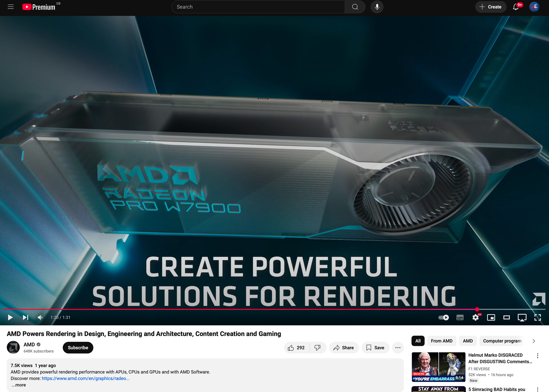Cast video with AirPlay icon
Viewport: 549px width, 392px height.
tap(522, 317)
